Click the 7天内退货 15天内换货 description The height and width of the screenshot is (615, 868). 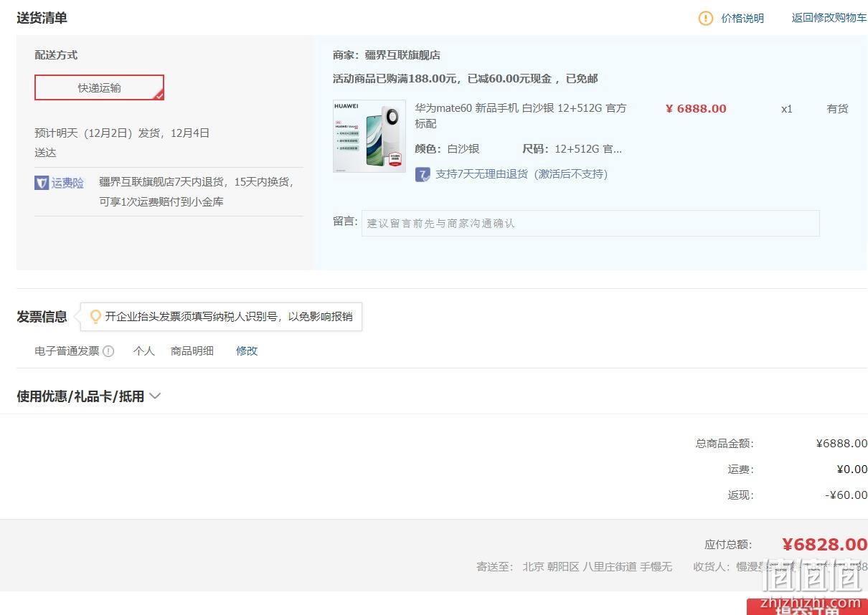coord(197,192)
